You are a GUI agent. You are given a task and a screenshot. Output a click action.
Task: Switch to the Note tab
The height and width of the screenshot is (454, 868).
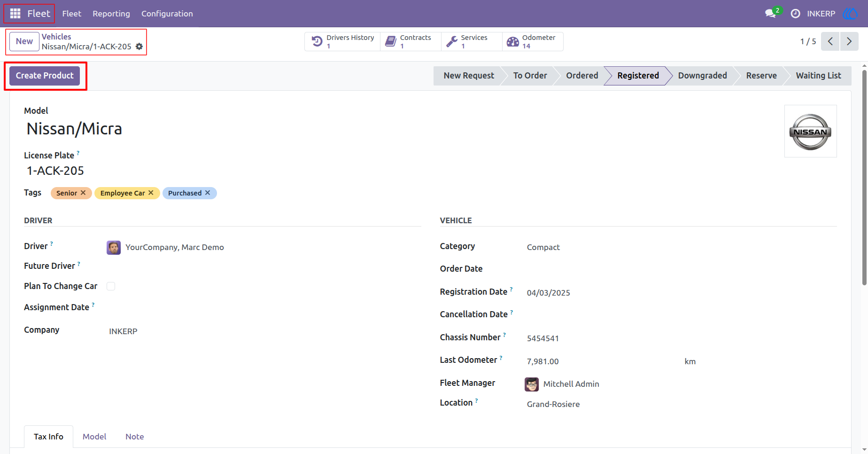tap(135, 437)
